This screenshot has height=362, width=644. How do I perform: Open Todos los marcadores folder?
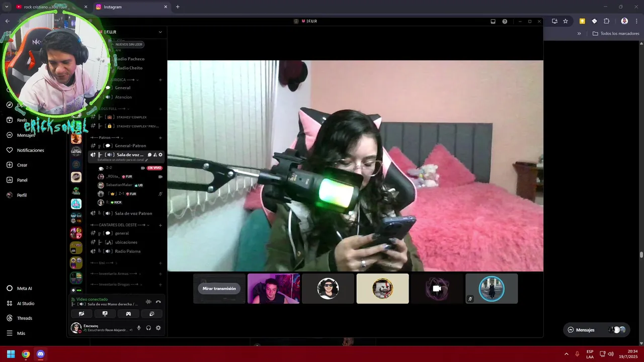point(616,34)
